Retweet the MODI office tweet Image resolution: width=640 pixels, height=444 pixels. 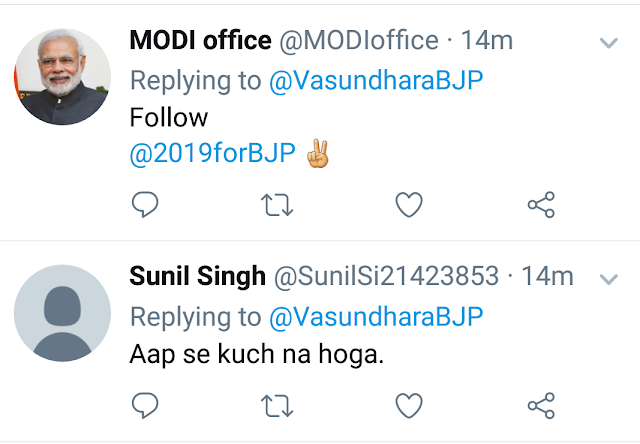(277, 204)
